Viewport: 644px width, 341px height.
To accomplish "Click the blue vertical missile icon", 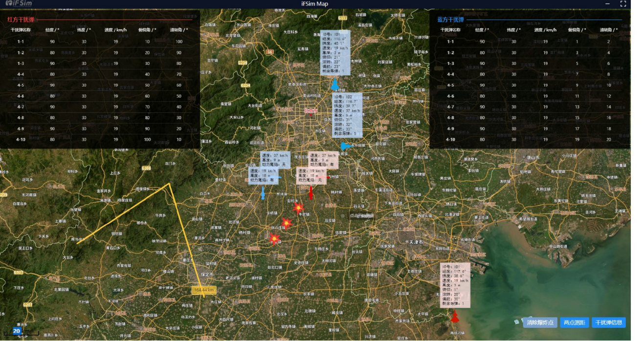I will coord(263,193).
